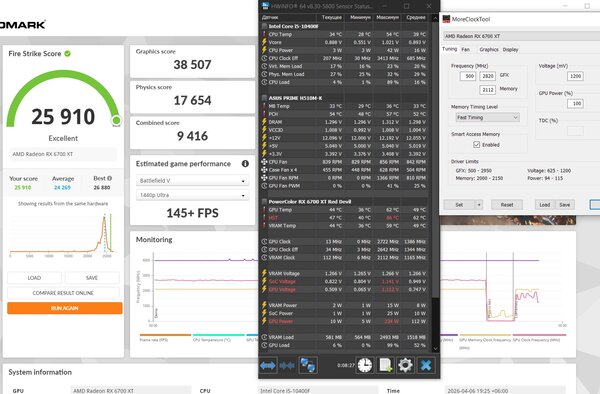Switch to the Graphics tab in MoreClockTool
The image size is (600, 394).
click(489, 49)
